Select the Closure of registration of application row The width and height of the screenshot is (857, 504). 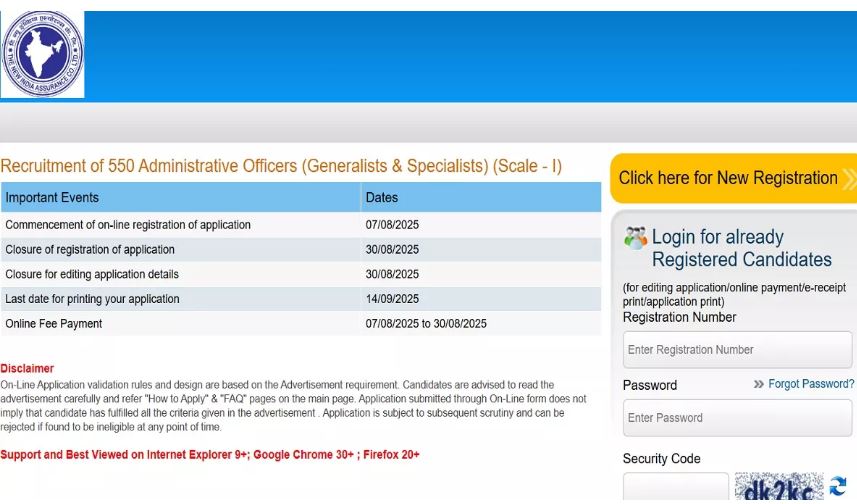[301, 249]
